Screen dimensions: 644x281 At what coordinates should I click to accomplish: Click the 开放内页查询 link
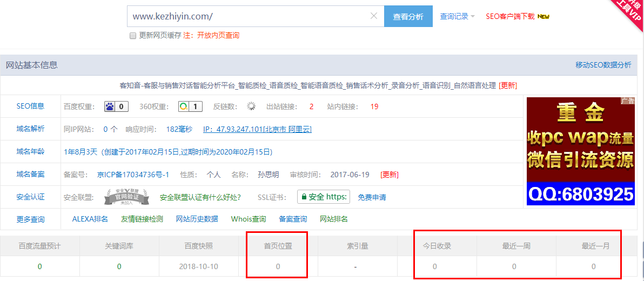(x=218, y=35)
